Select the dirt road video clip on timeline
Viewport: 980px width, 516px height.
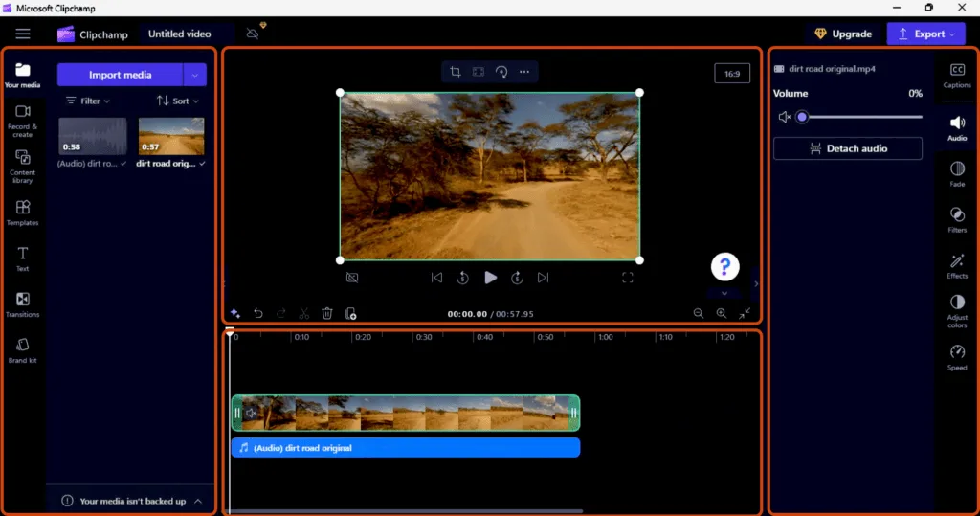coord(406,413)
